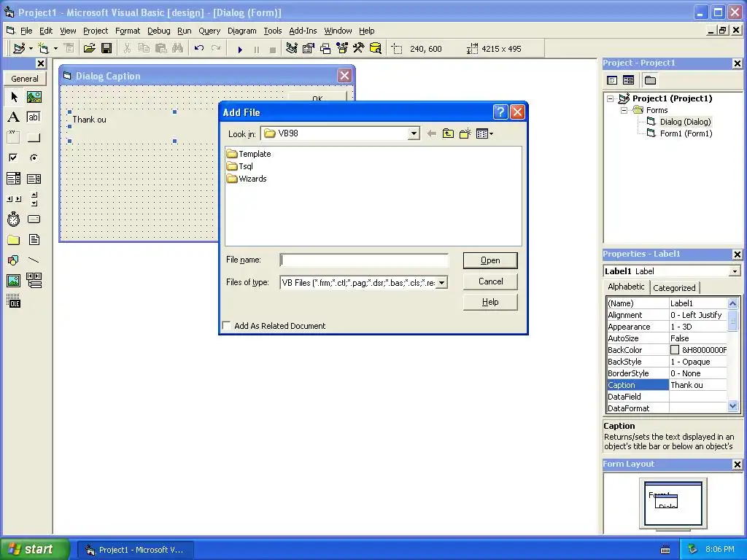Select the FileListBox control tool

coord(34,239)
